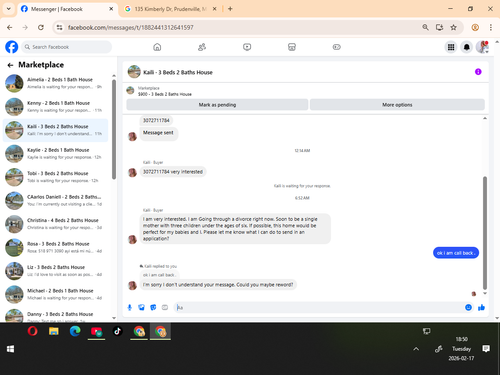Select Kaili - 3 Beds 2 Baths House chat

point(56,130)
